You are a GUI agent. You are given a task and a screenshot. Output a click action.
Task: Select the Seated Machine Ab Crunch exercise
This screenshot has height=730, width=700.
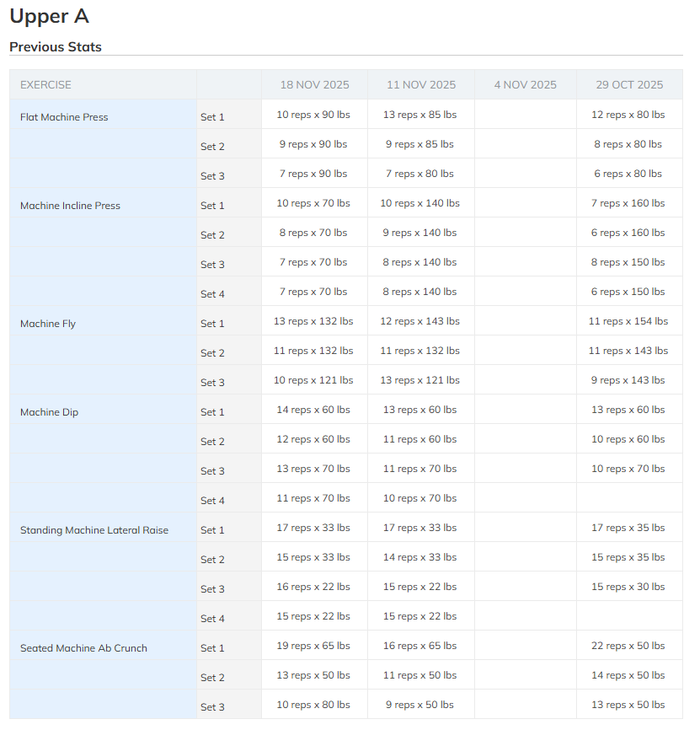(83, 648)
